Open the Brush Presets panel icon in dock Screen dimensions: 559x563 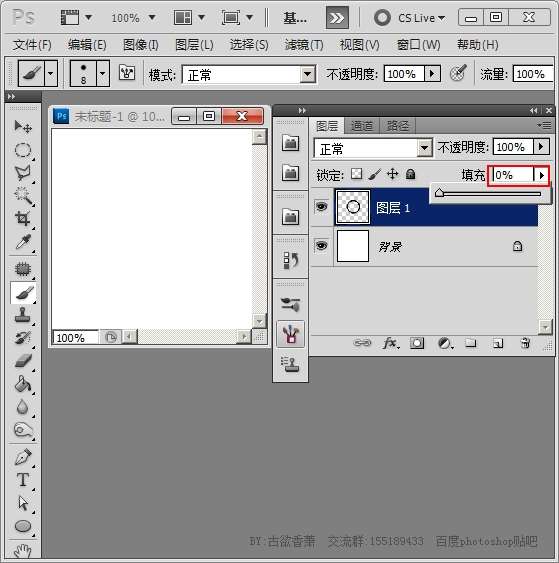tap(290, 304)
